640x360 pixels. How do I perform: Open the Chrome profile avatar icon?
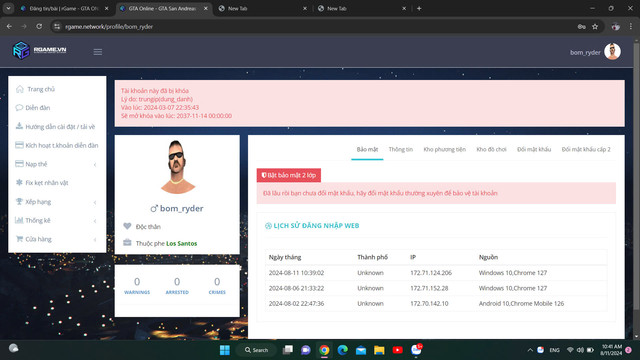[x=616, y=27]
